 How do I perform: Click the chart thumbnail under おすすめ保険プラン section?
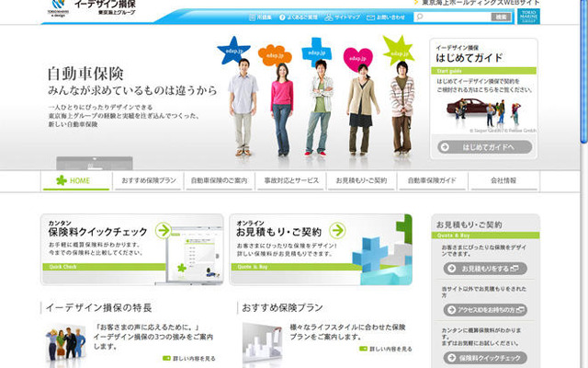pos(262,345)
